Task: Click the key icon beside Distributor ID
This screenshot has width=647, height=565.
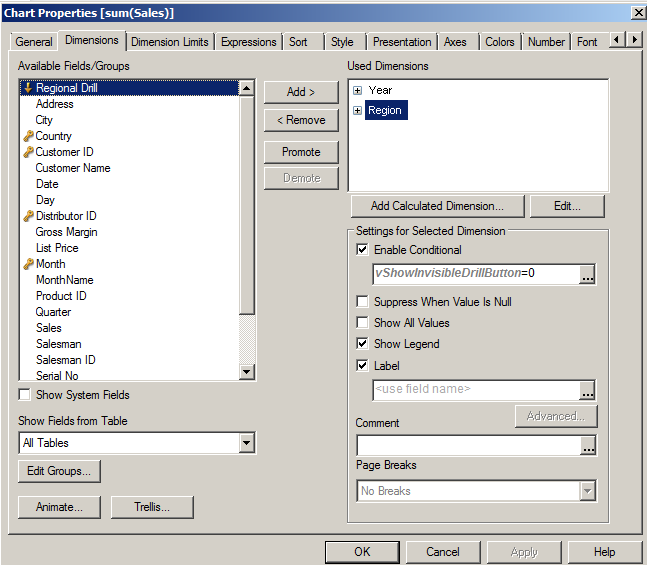Action: (x=28, y=216)
